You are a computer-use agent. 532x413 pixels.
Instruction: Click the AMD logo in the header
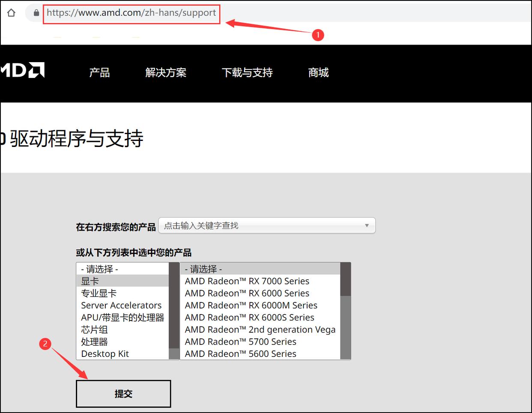pos(21,71)
